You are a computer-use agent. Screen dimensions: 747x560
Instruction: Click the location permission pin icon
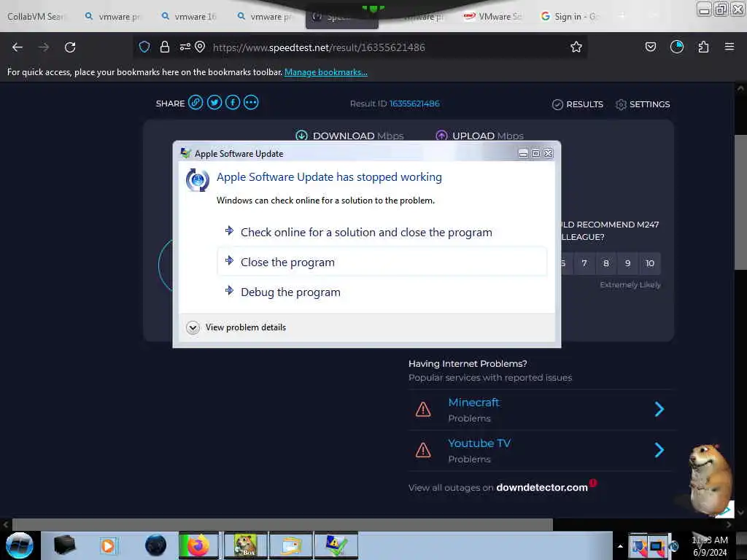200,47
